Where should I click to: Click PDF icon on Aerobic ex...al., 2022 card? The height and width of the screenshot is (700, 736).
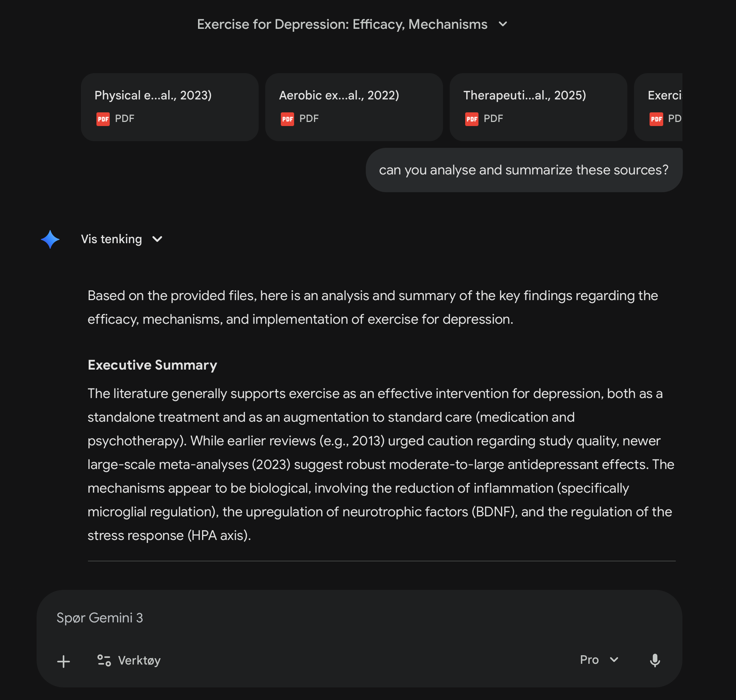[x=287, y=119]
